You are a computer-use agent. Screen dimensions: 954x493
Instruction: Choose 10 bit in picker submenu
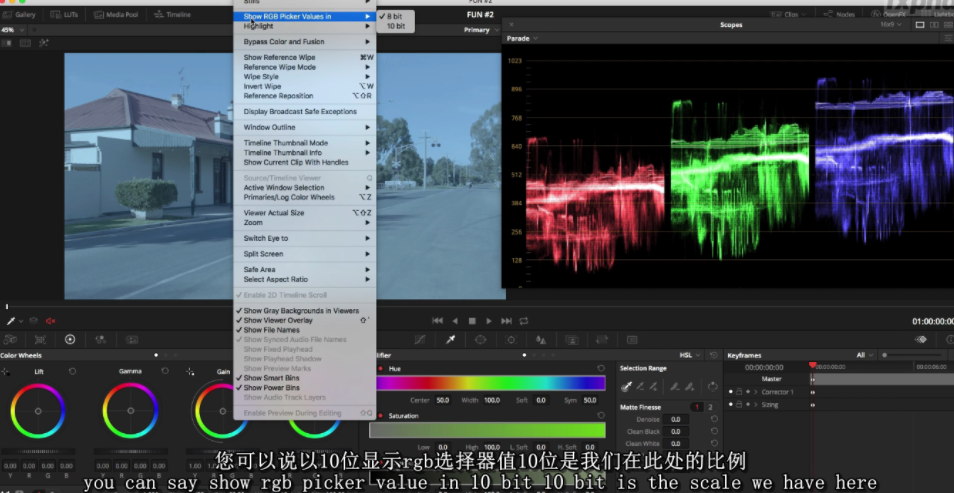tap(396, 26)
